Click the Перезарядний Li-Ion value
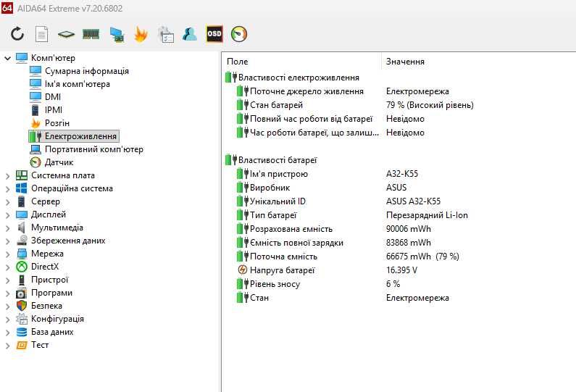Viewport: 576px width, 392px height. pos(427,215)
